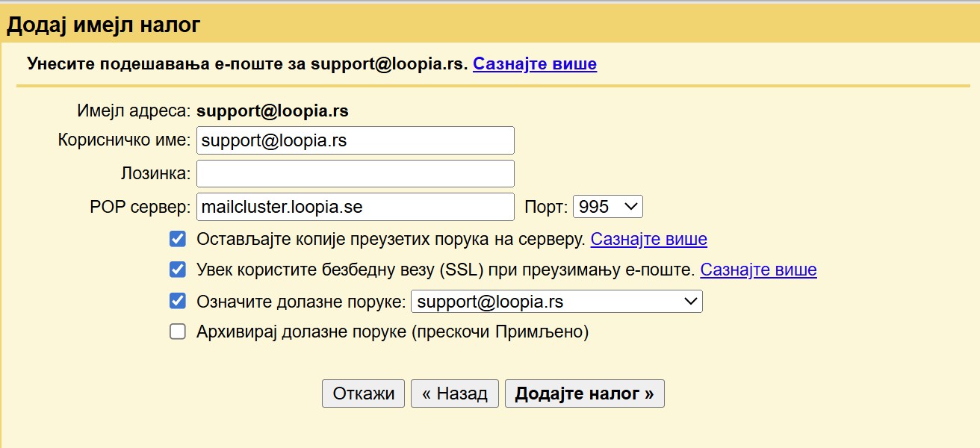
Task: Open the label selector arrow for support@loopia.rs
Action: (691, 301)
